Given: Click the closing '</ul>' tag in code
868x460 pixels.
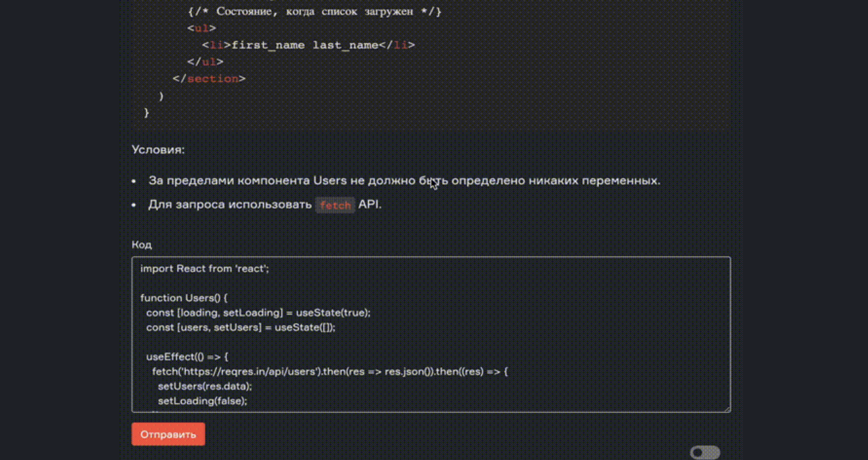Looking at the screenshot, I should coord(206,62).
